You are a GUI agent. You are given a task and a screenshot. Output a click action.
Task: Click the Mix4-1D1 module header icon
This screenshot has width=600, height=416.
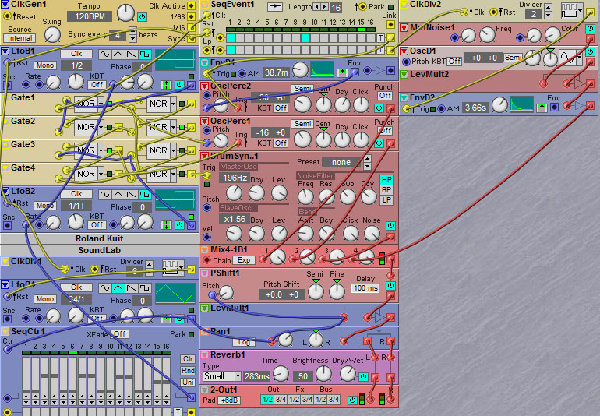205,248
